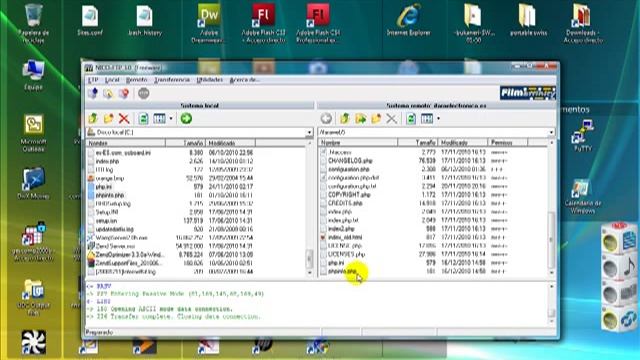
Task: Select the Calendario de Windows desktop icon
Action: [x=583, y=197]
